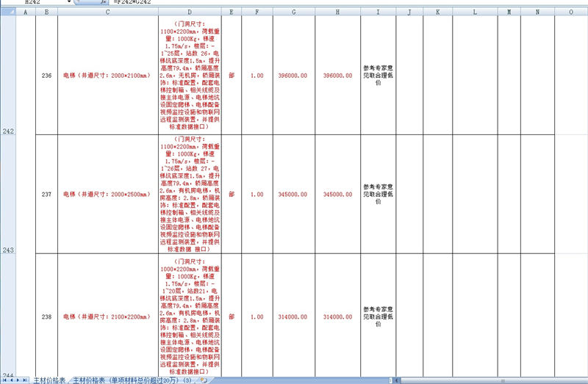Switch to the 主材价格表 sheet tab
Image resolution: width=588 pixels, height=384 pixels.
coord(49,380)
